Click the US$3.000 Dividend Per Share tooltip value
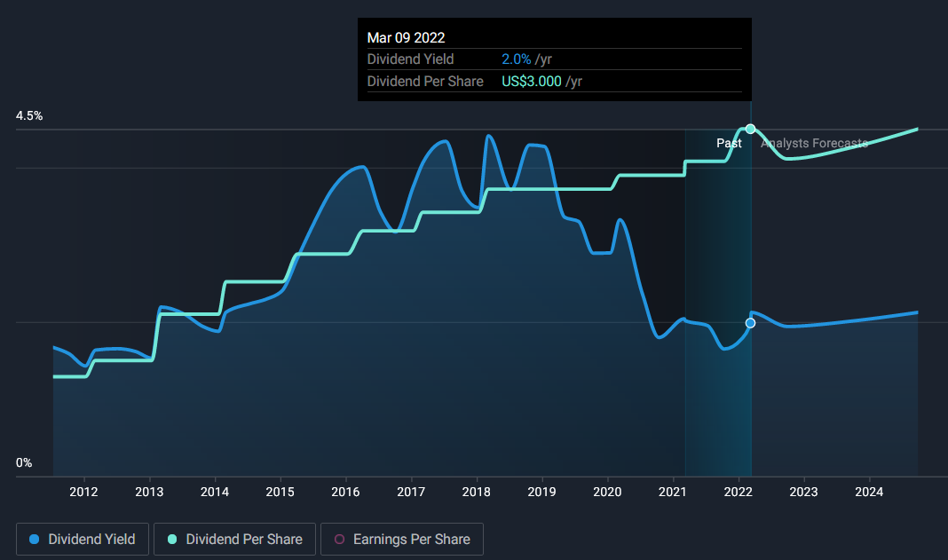The image size is (948, 560). click(x=532, y=82)
